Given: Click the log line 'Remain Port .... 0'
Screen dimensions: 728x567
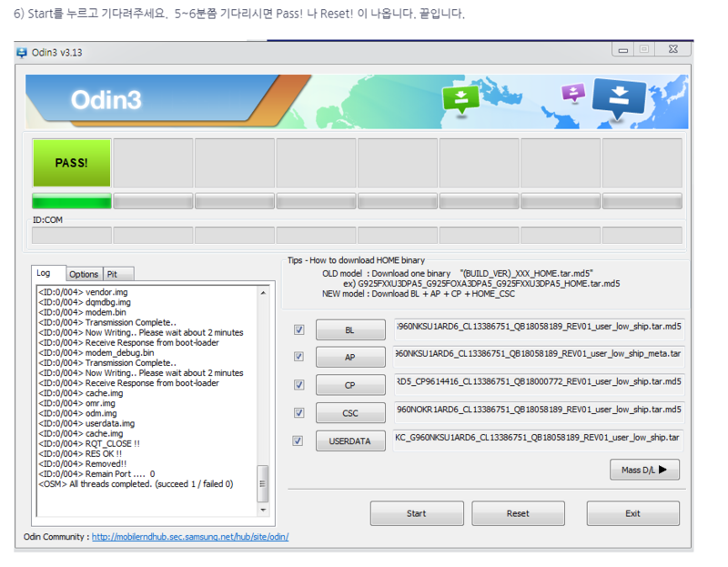Looking at the screenshot, I should pos(96,474).
